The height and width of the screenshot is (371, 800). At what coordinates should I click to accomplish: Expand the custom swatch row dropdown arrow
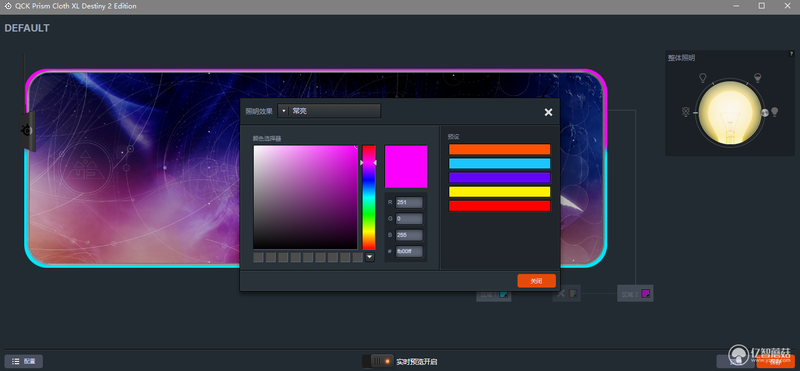coord(370,257)
